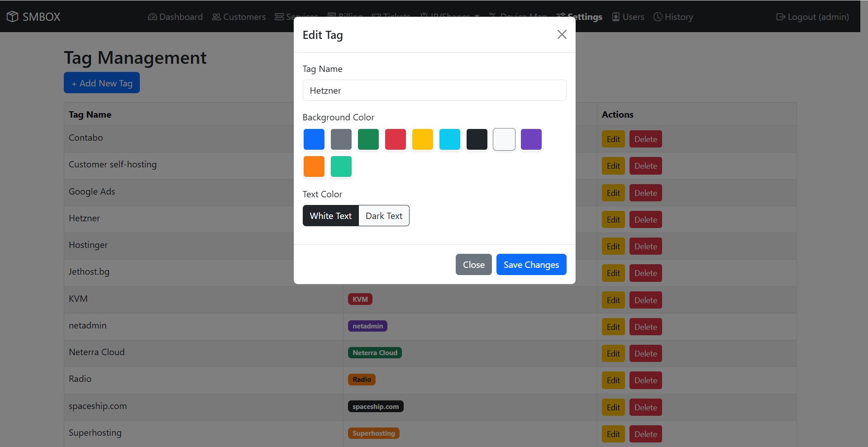
Task: Click Logout (admin) link
Action: 813,17
